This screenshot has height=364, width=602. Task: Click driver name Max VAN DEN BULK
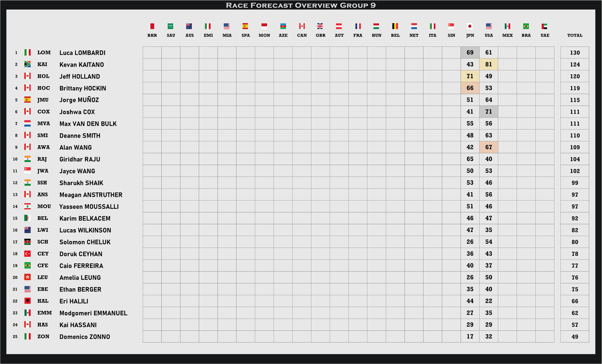(88, 124)
